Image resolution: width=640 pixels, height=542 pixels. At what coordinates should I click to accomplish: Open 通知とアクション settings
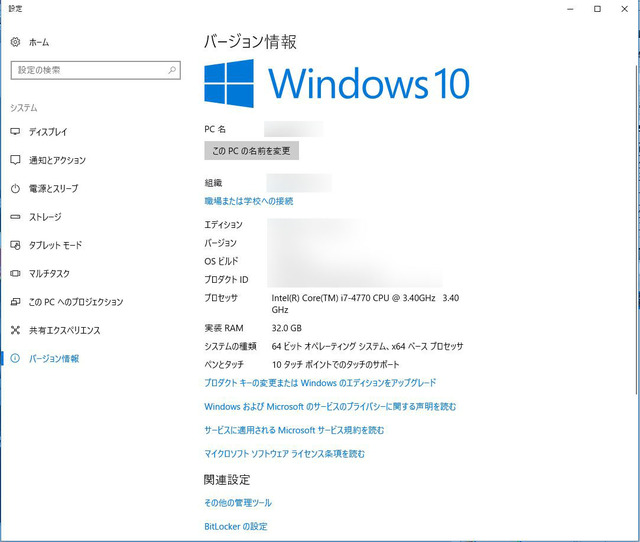57,160
